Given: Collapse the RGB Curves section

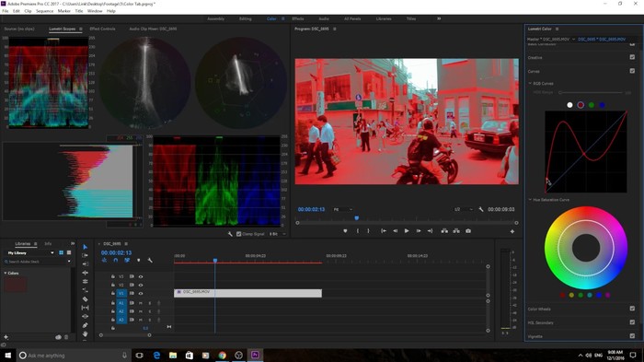Looking at the screenshot, I should coord(530,84).
